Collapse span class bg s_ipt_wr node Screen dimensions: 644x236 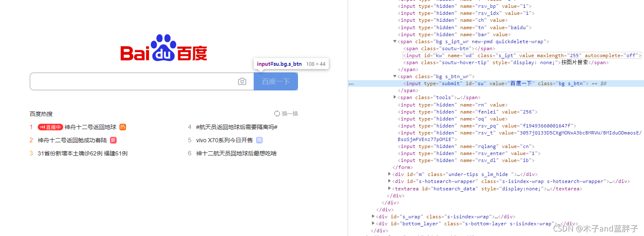395,41
